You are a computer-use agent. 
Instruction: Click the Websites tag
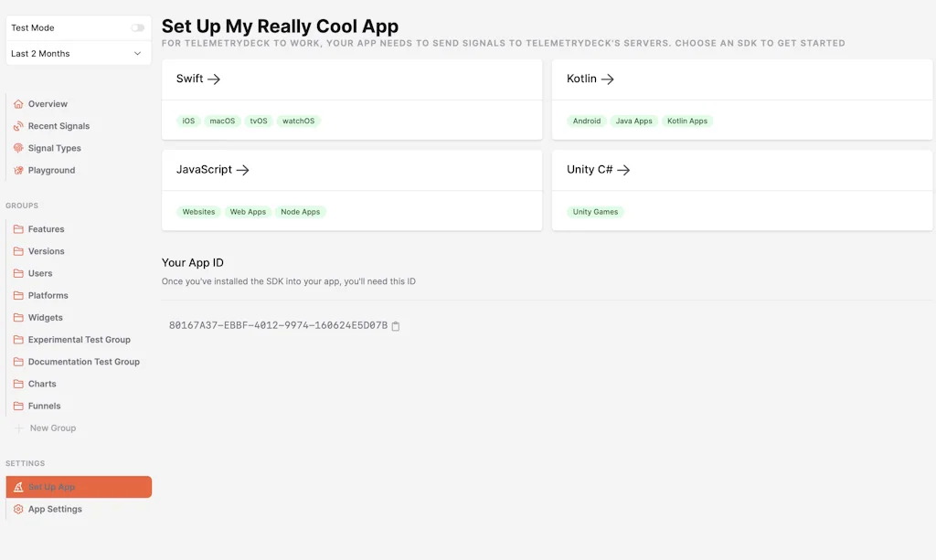[x=198, y=212]
